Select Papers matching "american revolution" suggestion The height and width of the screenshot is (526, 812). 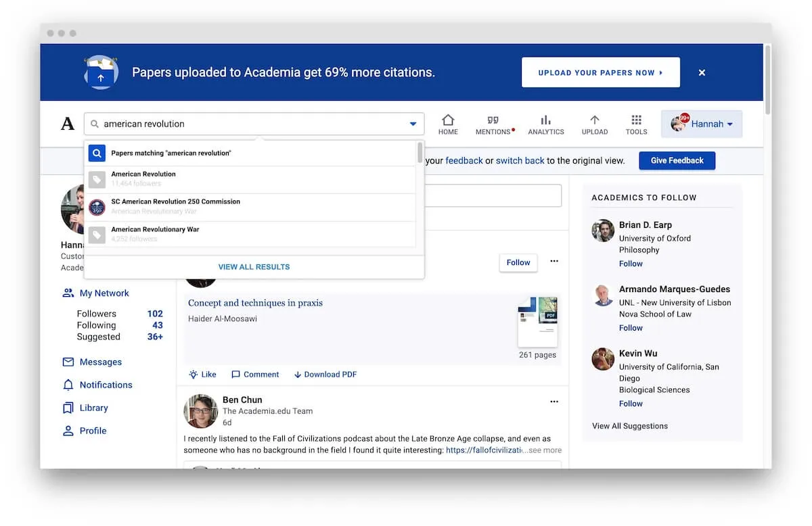(x=250, y=153)
